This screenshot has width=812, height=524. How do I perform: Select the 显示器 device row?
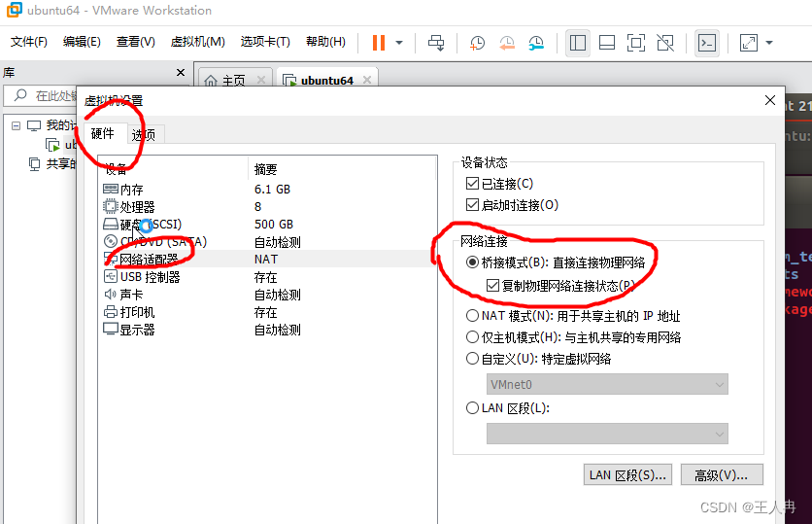267,331
